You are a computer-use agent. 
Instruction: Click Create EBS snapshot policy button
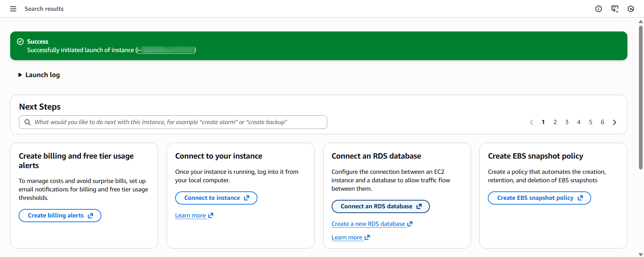(x=539, y=198)
